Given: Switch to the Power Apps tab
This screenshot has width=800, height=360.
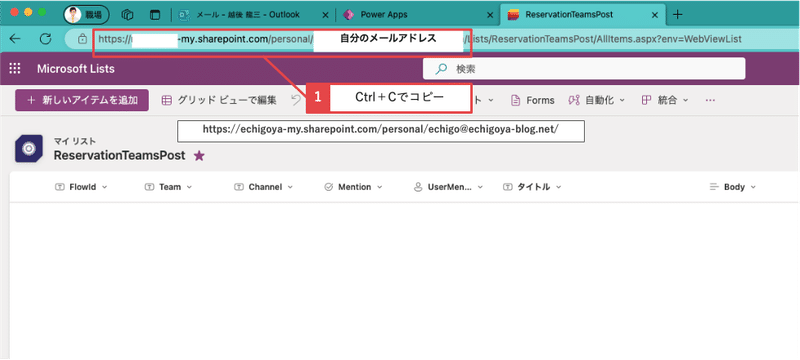Looking at the screenshot, I should [x=384, y=15].
